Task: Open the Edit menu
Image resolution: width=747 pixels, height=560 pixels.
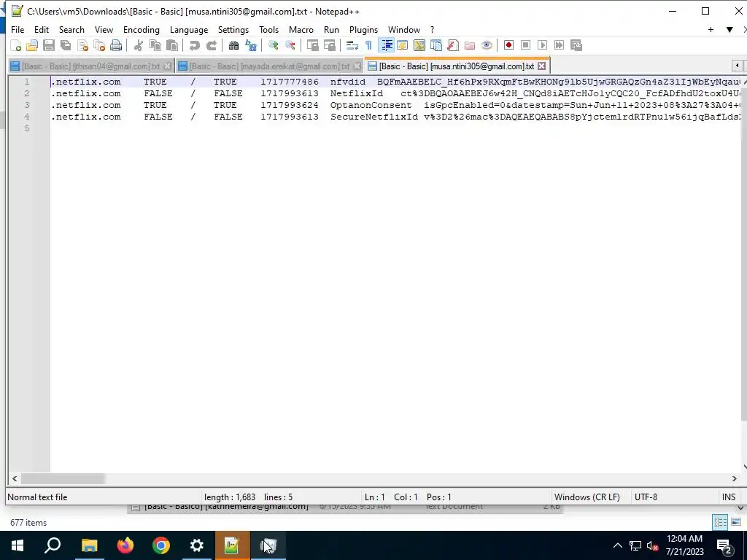Action: (42, 29)
